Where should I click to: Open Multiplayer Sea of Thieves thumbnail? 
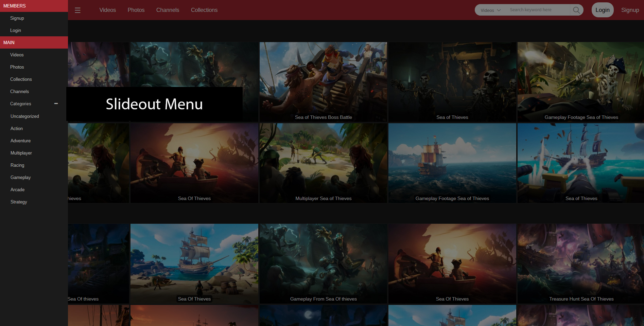(x=323, y=163)
